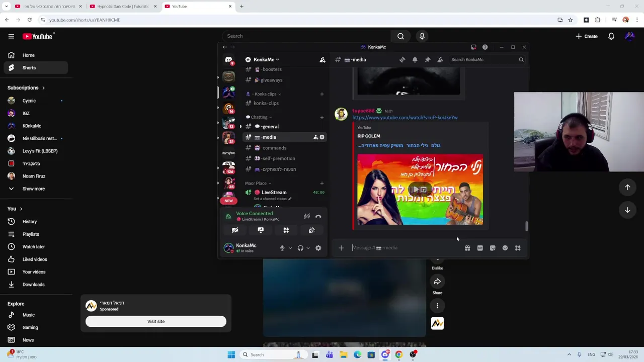Click Set a channel status text
This screenshot has height=362, width=644.
point(272,199)
